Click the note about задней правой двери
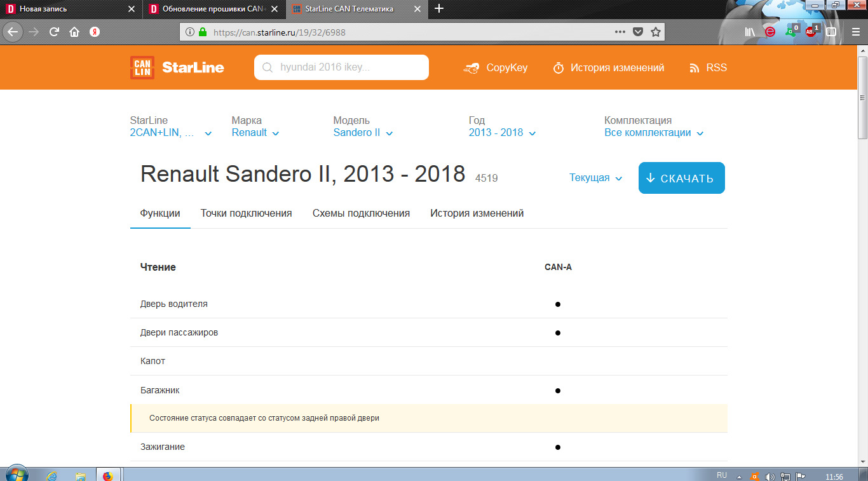The image size is (868, 481). click(x=264, y=418)
